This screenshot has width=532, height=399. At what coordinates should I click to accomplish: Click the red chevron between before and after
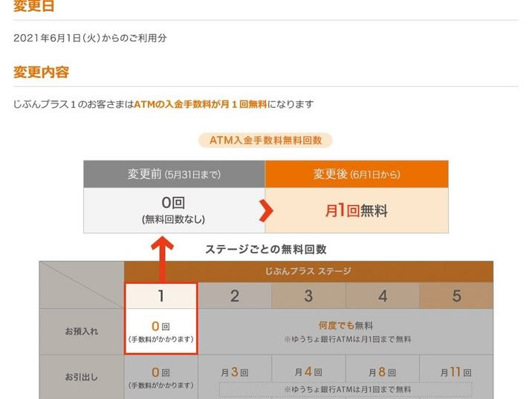click(x=266, y=211)
